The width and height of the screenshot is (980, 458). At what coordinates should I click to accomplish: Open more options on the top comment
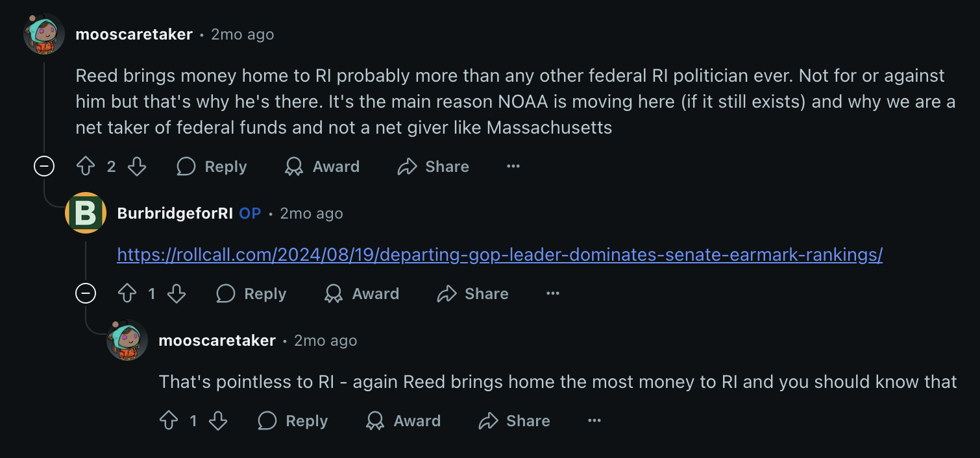(x=513, y=167)
